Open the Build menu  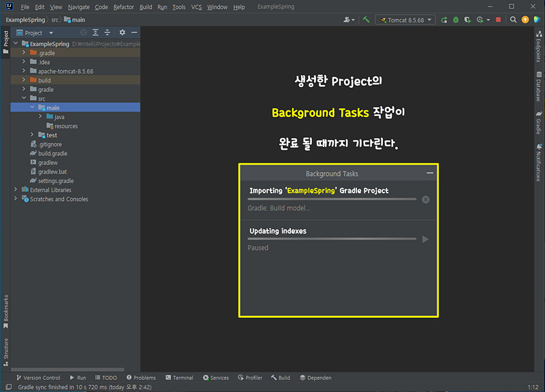[x=146, y=7]
